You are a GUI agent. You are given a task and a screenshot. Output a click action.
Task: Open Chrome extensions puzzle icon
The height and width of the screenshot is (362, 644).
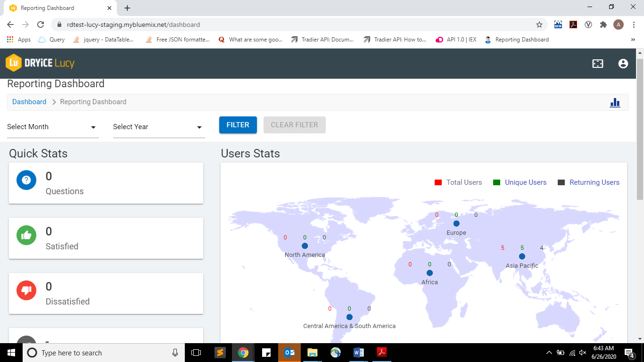tap(603, 25)
